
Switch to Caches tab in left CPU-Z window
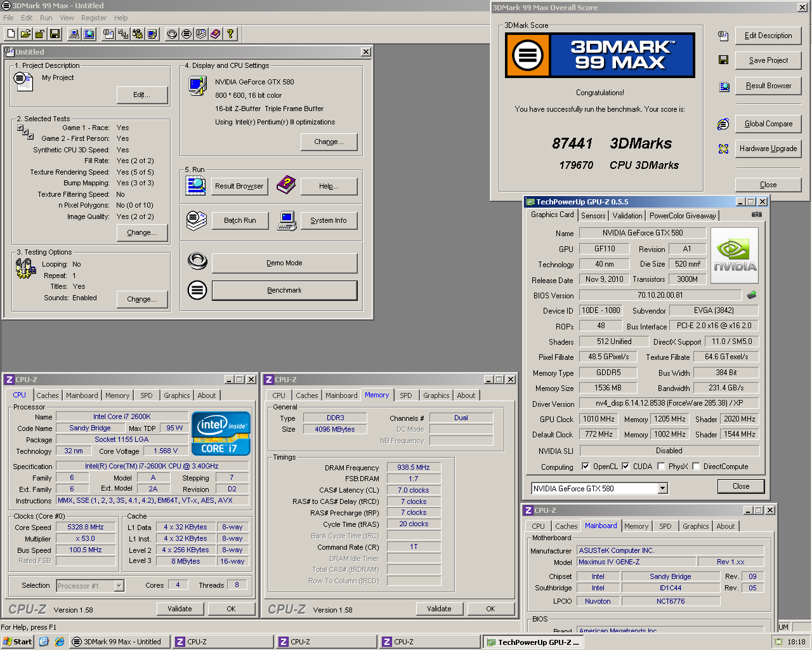click(48, 395)
